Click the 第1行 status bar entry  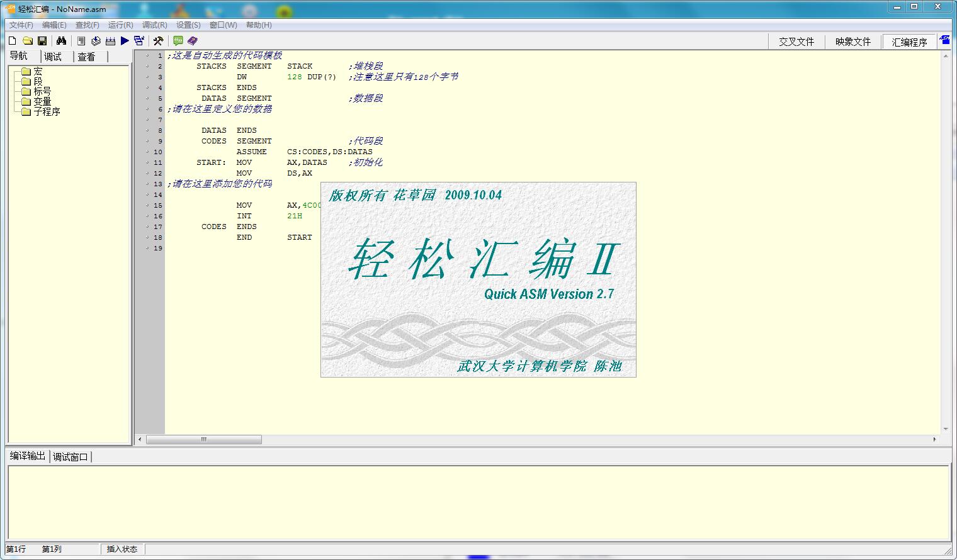pyautogui.click(x=16, y=549)
